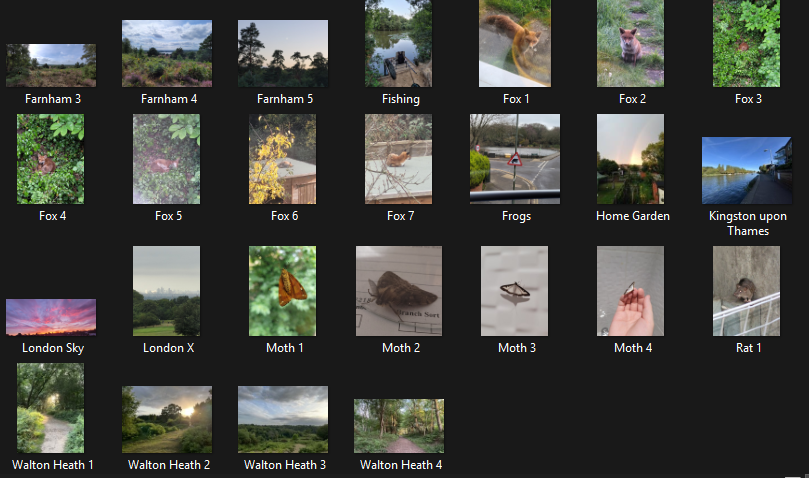The image size is (809, 478).
Task: Select the Moth 4 hand photo thumbnail
Action: coord(630,291)
